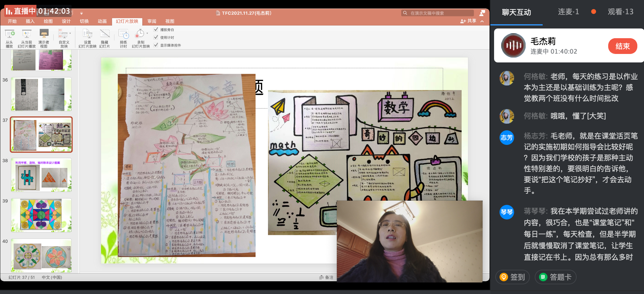Click the 签到 check-in icon button
This screenshot has width=644, height=294.
click(x=513, y=277)
